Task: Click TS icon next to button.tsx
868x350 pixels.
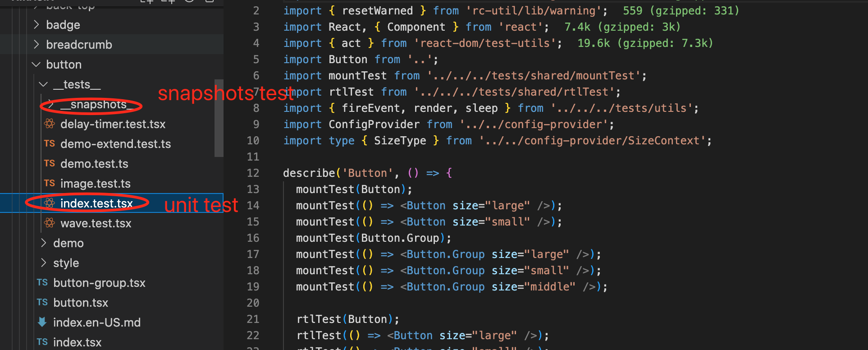Action: [42, 303]
